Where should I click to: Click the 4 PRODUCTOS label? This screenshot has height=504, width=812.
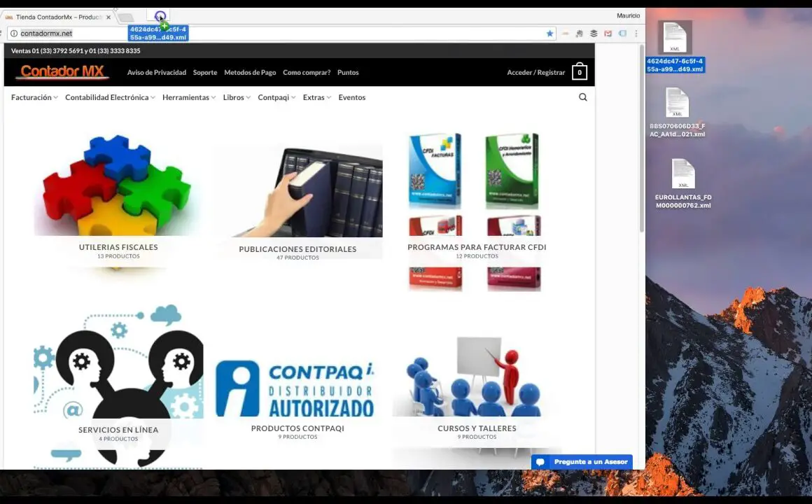tap(118, 440)
